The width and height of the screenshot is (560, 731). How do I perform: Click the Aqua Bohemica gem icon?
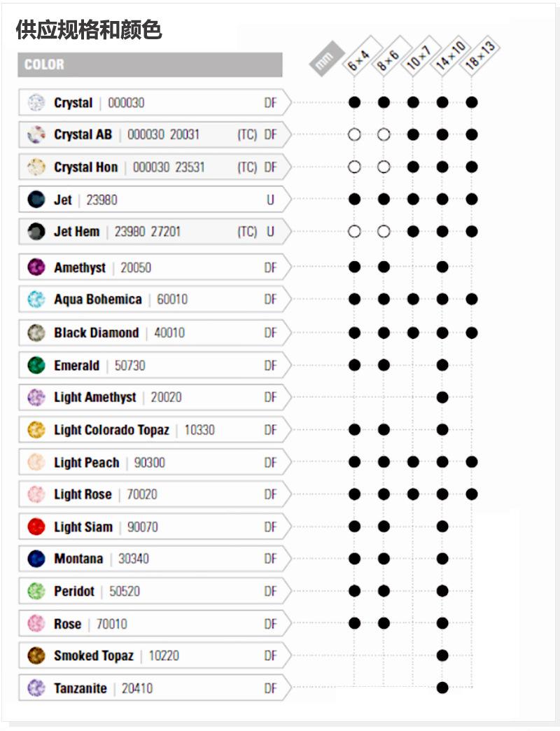click(36, 300)
